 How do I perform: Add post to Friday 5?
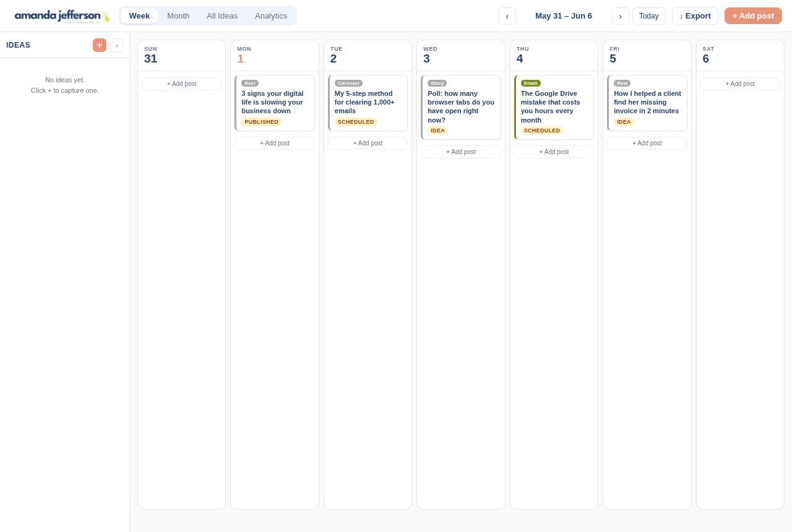point(647,144)
